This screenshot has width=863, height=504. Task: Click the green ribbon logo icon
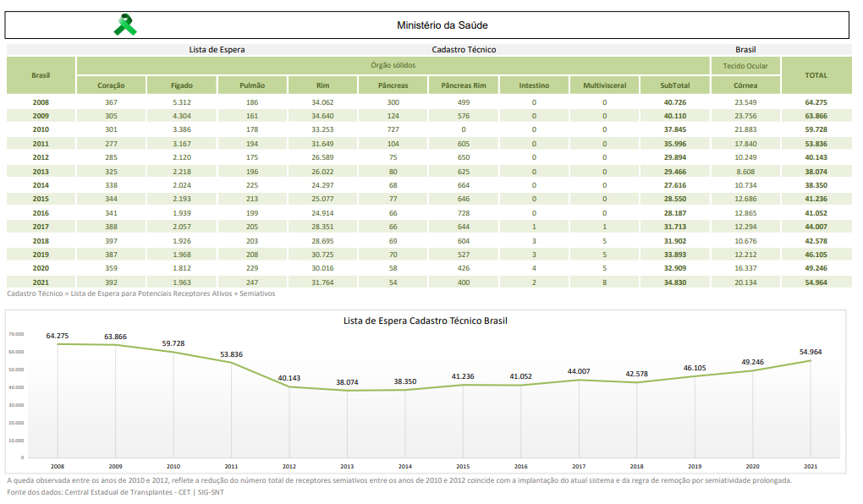(125, 25)
